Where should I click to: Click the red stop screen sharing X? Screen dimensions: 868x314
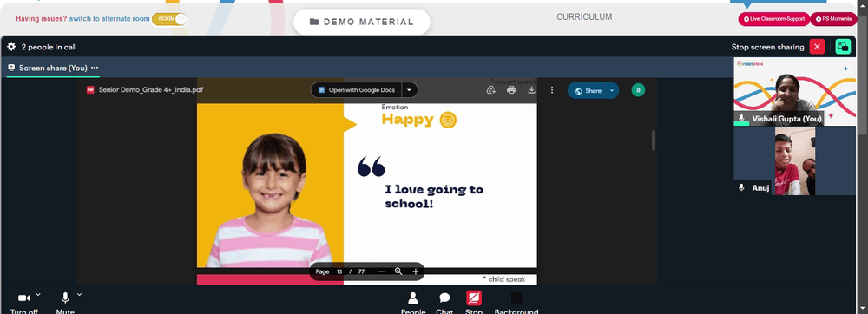(x=817, y=47)
